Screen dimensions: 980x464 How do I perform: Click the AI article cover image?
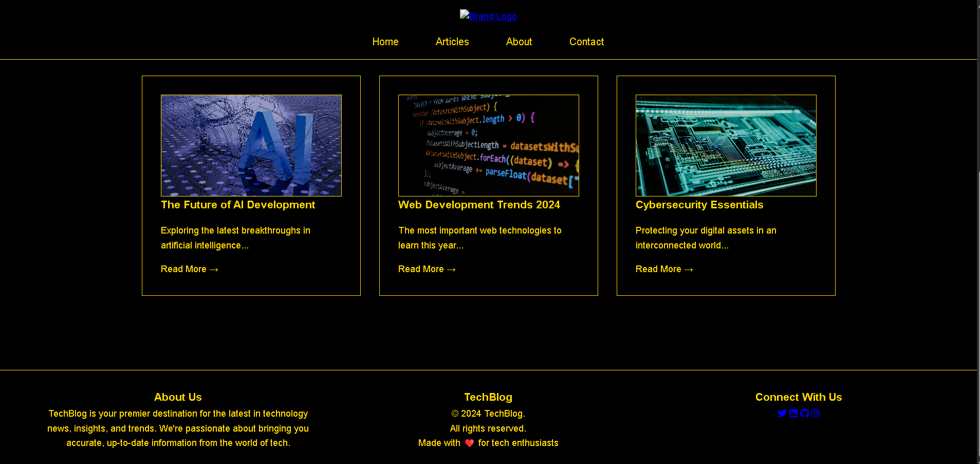click(x=251, y=146)
